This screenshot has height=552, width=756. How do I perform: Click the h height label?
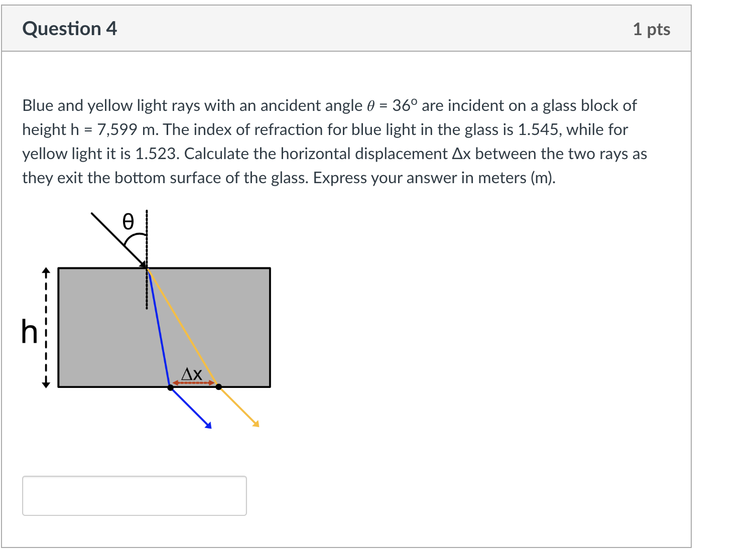(x=29, y=331)
